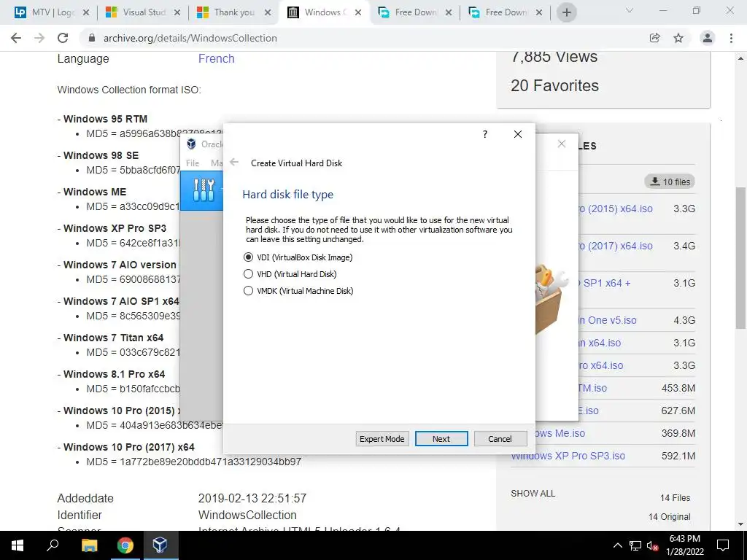This screenshot has width=747, height=560.
Task: Click the page vertical scrollbar thumb
Action: tap(740, 257)
